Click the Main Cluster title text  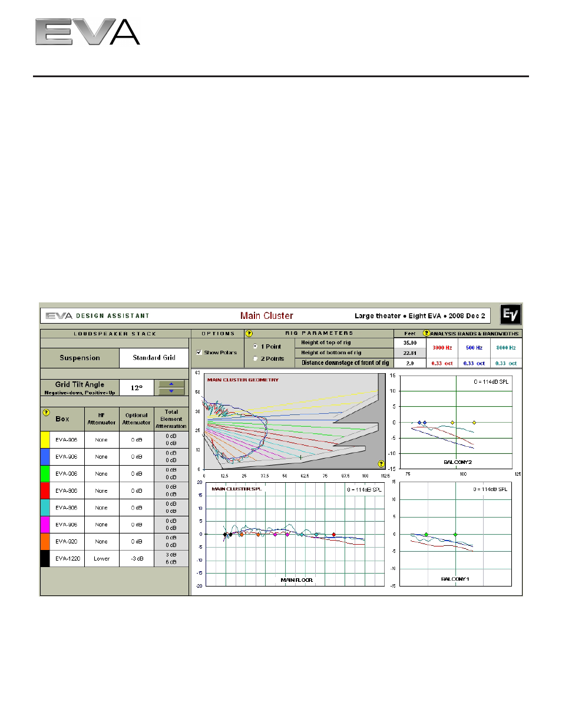[266, 316]
